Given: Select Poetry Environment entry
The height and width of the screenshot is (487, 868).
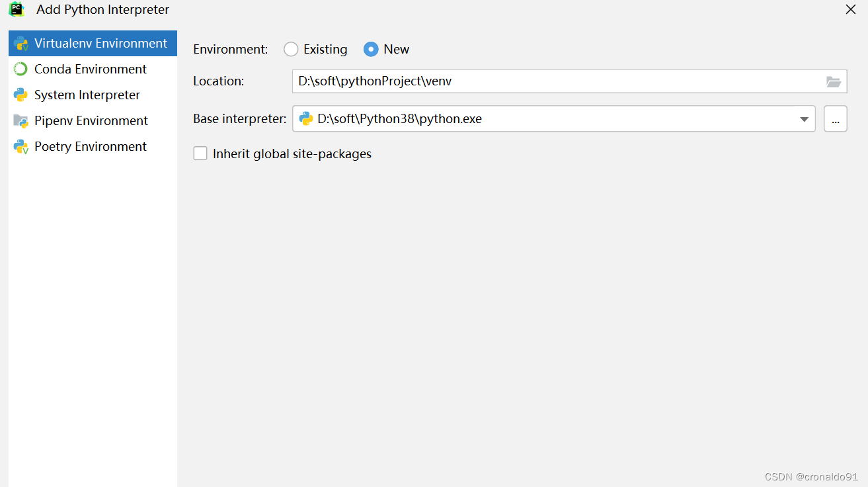Looking at the screenshot, I should [93, 146].
